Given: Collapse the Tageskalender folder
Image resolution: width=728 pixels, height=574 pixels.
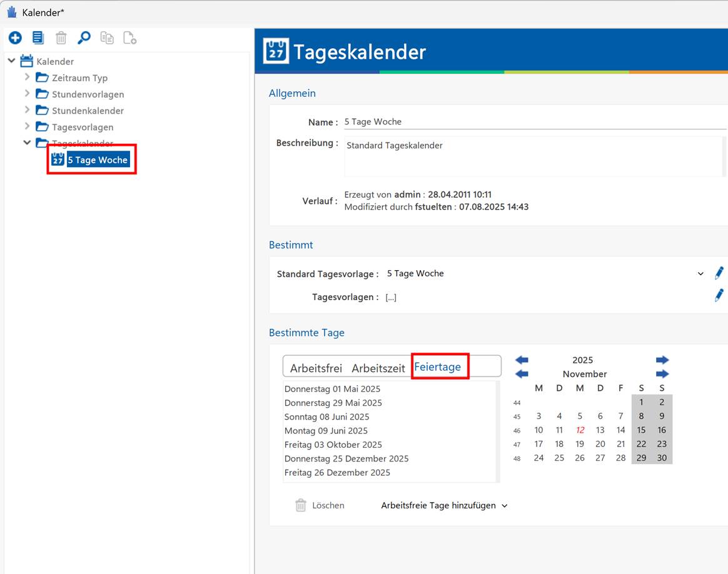Looking at the screenshot, I should coord(27,143).
